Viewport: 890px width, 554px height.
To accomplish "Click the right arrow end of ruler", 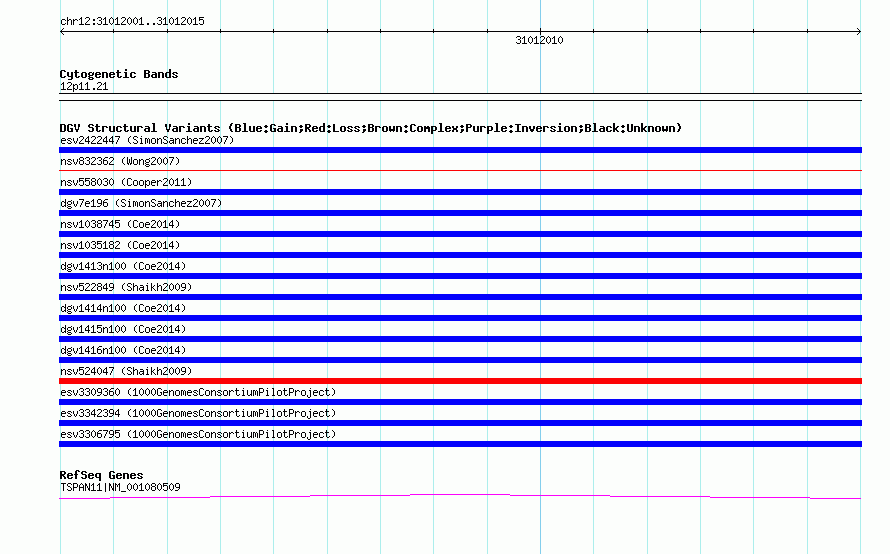I will click(859, 32).
